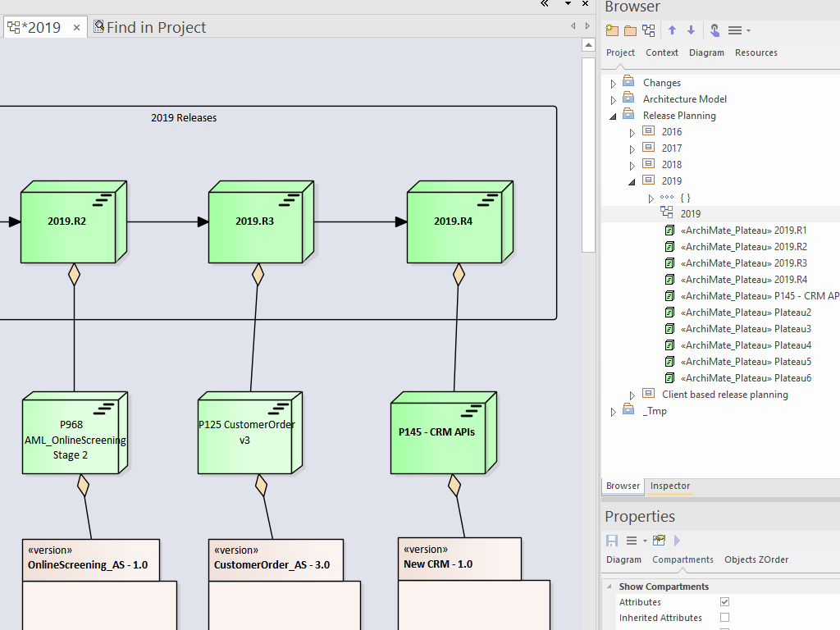Select the P145 - CRM APIs node
This screenshot has width=840, height=630.
tap(444, 433)
